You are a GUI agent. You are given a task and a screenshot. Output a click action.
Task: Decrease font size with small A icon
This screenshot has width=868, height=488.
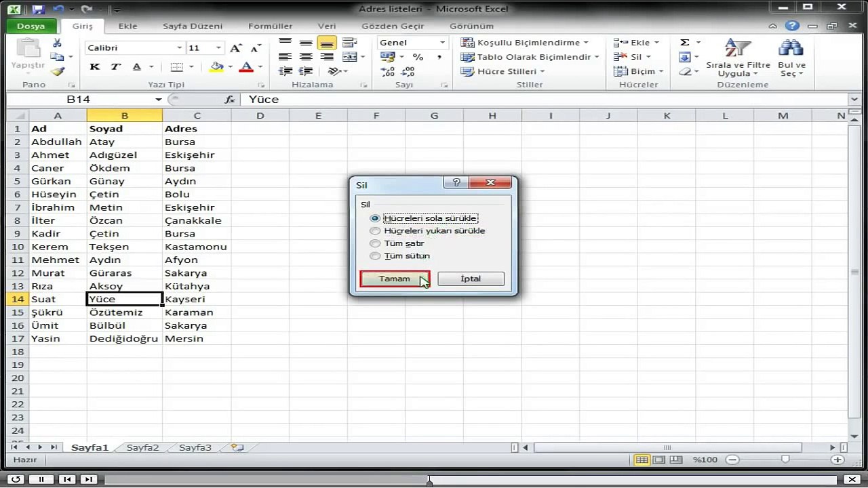(256, 49)
